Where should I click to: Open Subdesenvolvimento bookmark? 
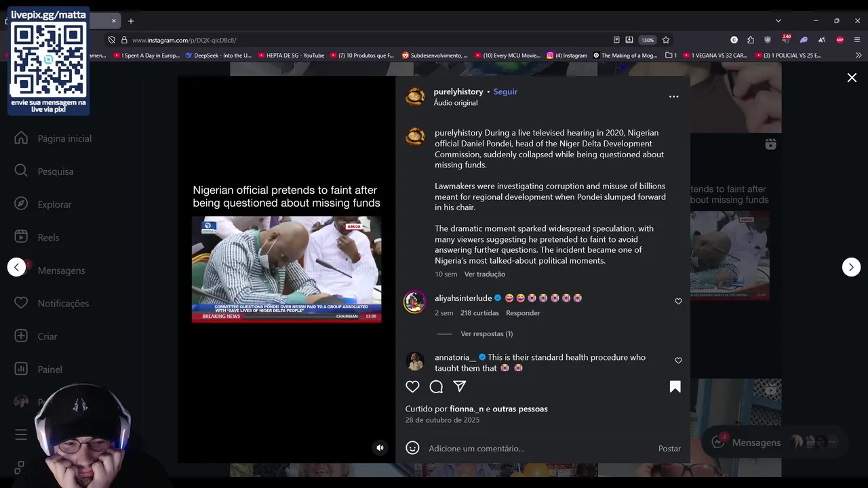click(435, 56)
